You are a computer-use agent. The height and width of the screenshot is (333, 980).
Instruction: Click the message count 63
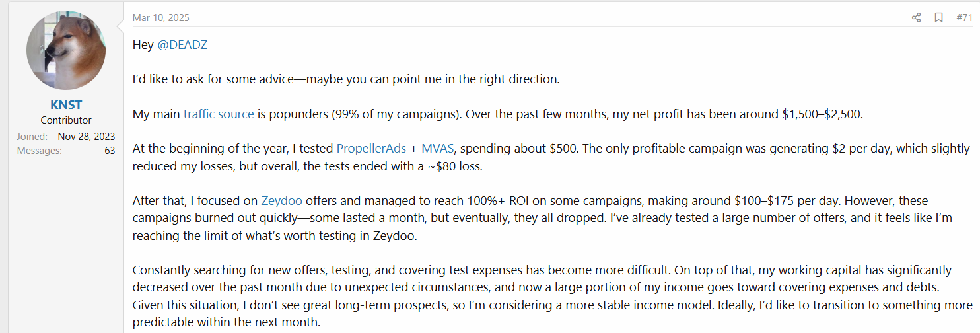[x=110, y=151]
